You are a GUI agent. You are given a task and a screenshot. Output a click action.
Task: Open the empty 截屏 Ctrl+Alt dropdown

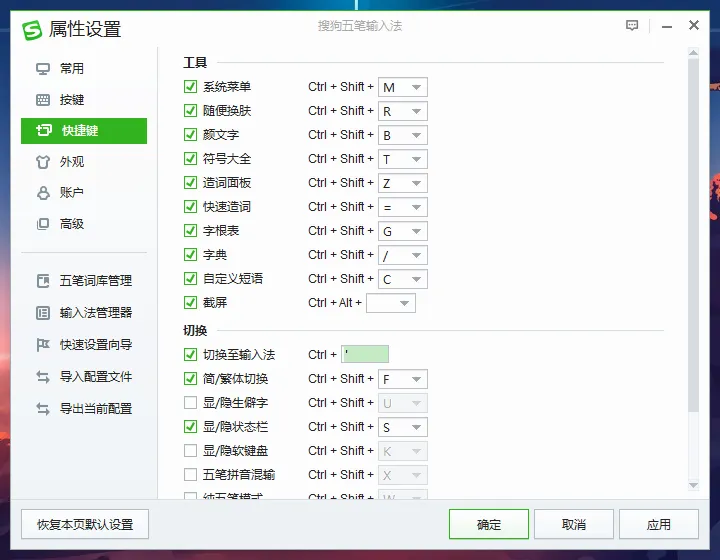(391, 303)
